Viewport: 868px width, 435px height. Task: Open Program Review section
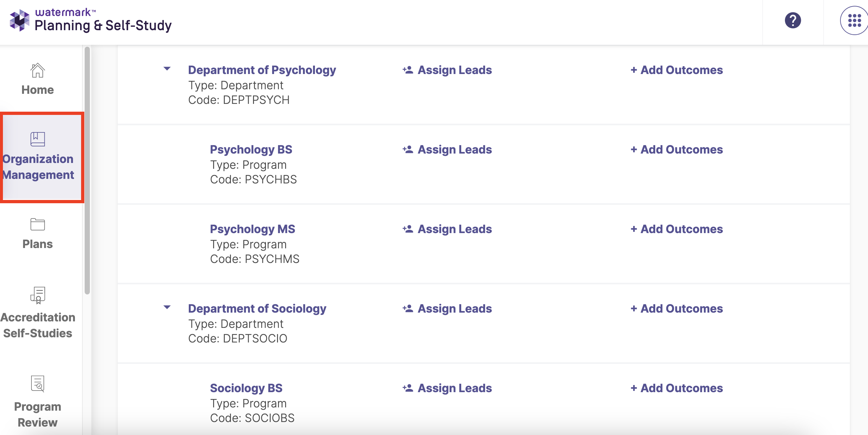coord(37,401)
